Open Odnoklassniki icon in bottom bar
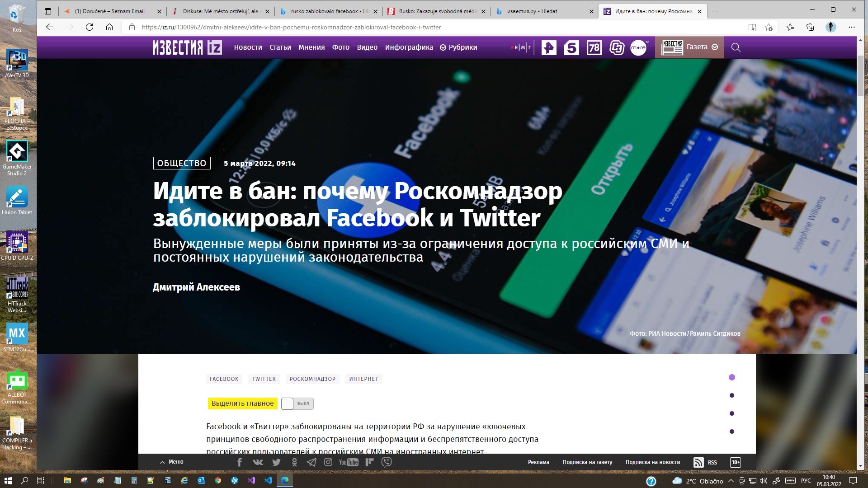The width and height of the screenshot is (868, 488). 294,462
